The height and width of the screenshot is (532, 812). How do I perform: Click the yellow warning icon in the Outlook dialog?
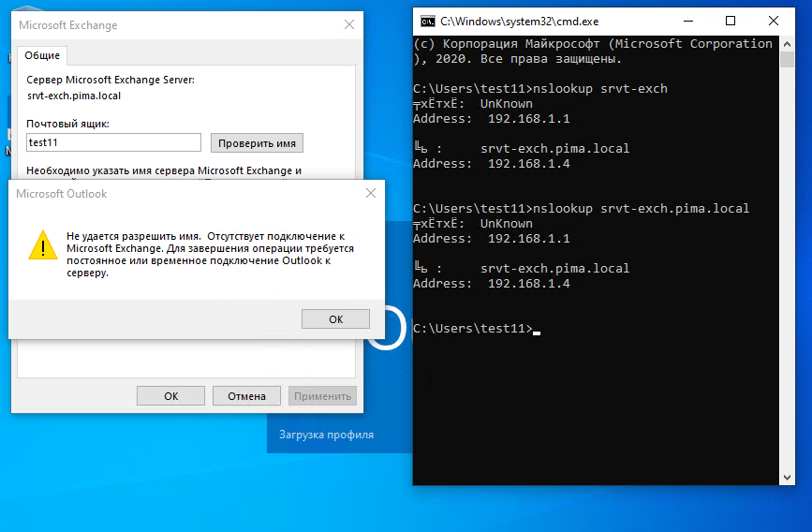point(43,245)
